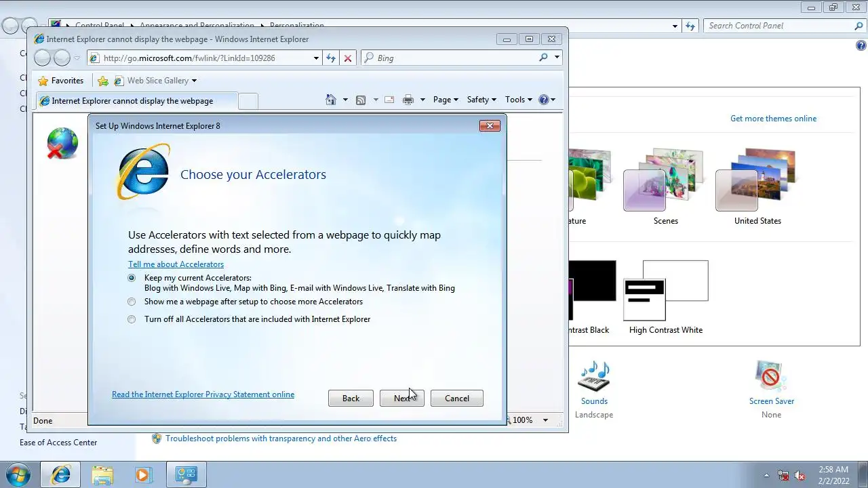Click the muted volume tray icon

800,475
